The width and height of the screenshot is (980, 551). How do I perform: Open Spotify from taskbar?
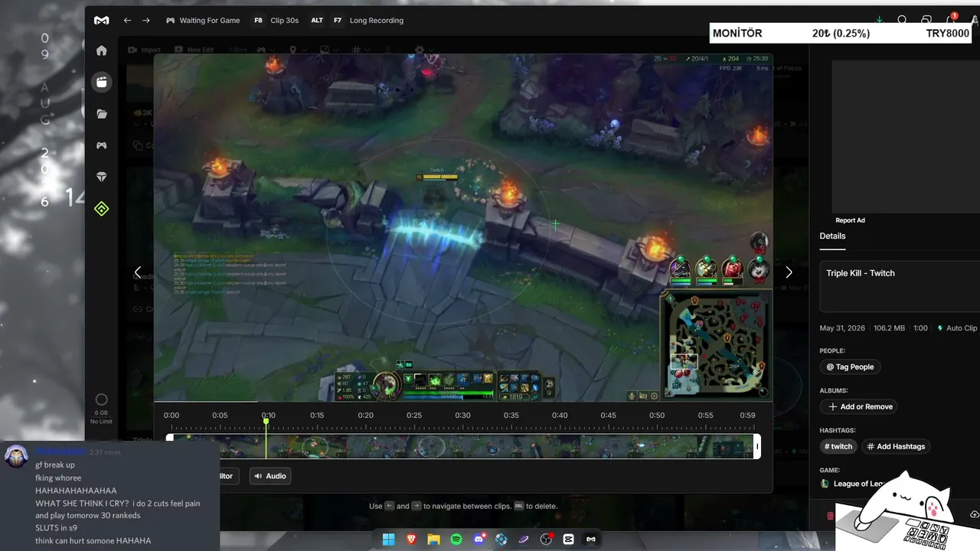pyautogui.click(x=456, y=539)
